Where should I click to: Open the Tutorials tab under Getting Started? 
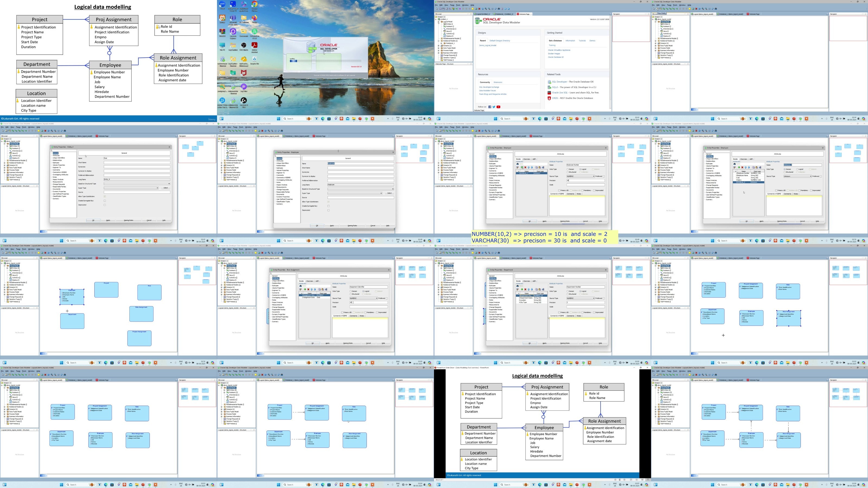point(582,40)
